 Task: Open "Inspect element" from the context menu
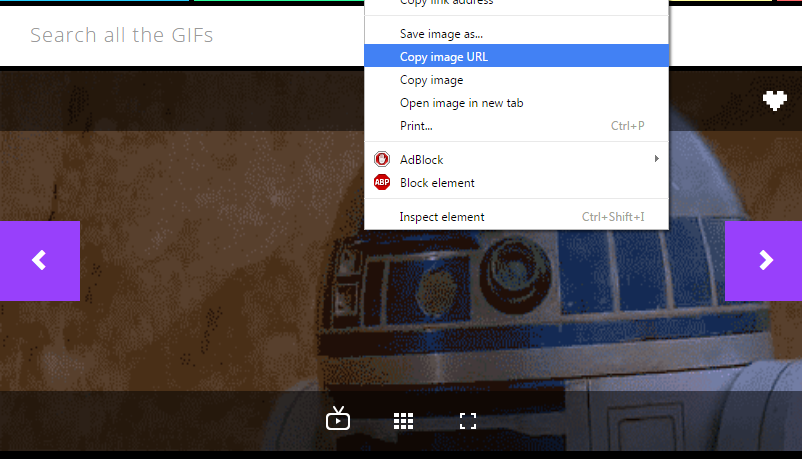442,217
